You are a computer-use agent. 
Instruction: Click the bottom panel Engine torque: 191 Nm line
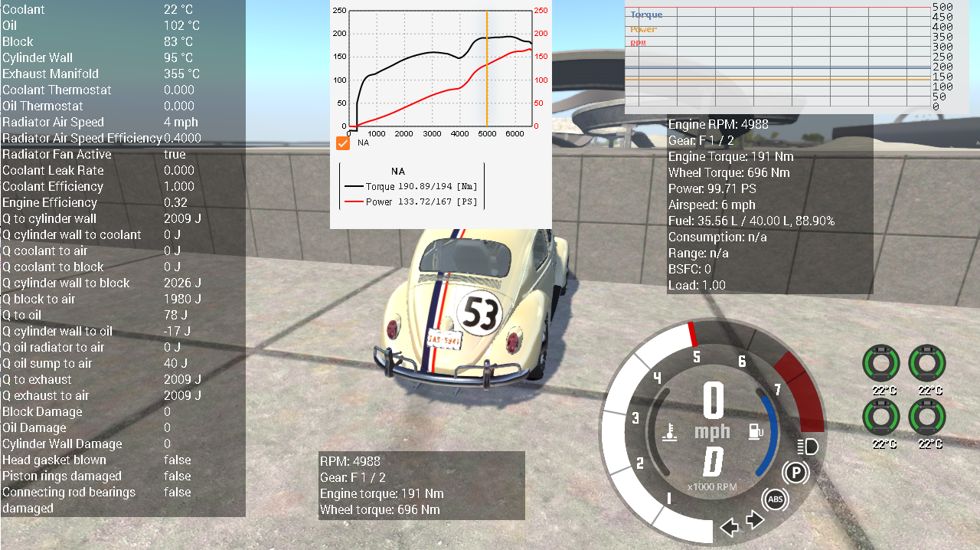coord(382,493)
